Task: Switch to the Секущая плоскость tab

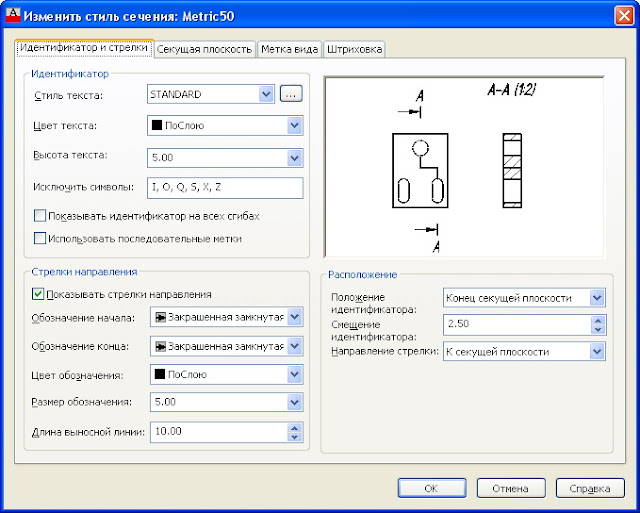Action: pos(204,49)
